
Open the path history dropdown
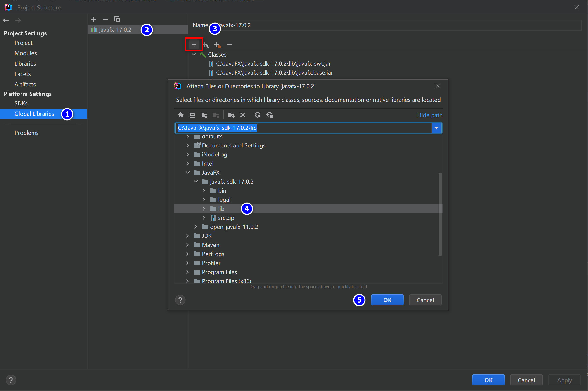(x=436, y=128)
